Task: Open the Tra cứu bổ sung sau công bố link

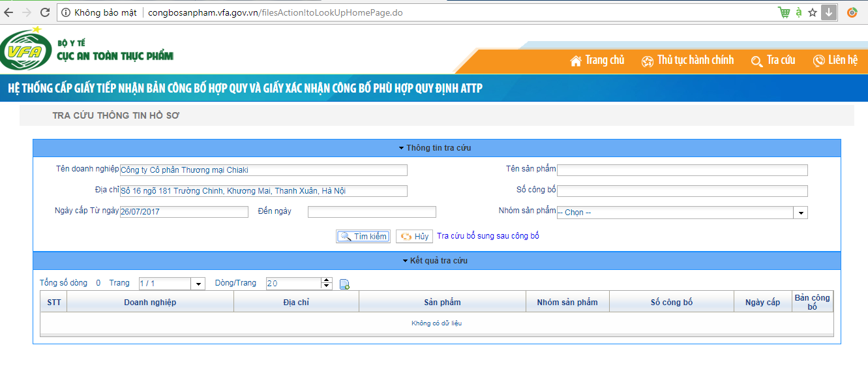Action: tap(488, 236)
